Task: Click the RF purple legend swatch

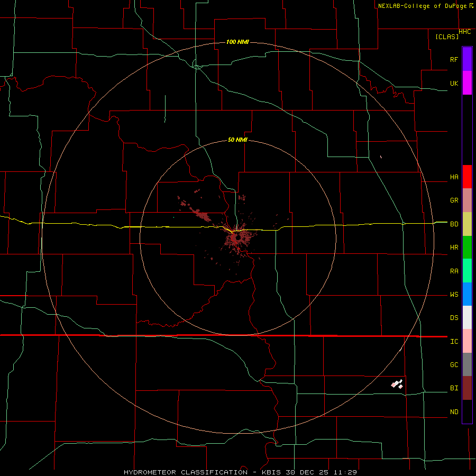Action: click(467, 59)
